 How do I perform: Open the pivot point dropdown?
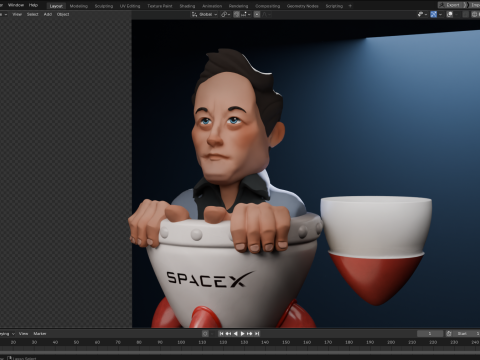(x=226, y=14)
